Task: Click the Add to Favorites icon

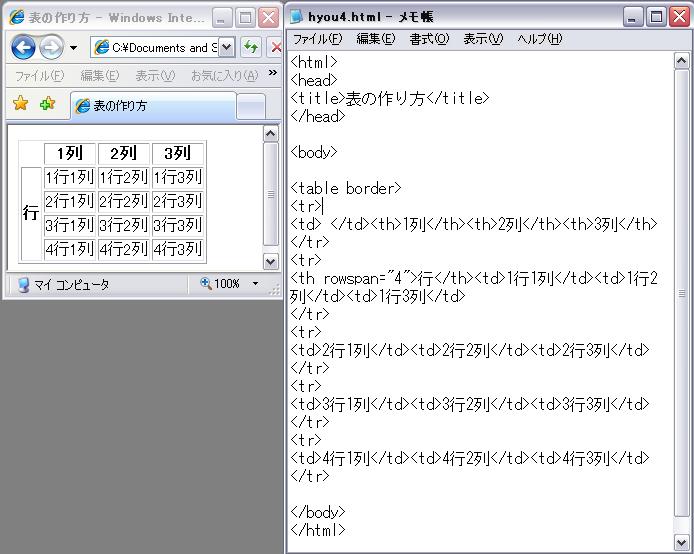Action: (x=47, y=104)
